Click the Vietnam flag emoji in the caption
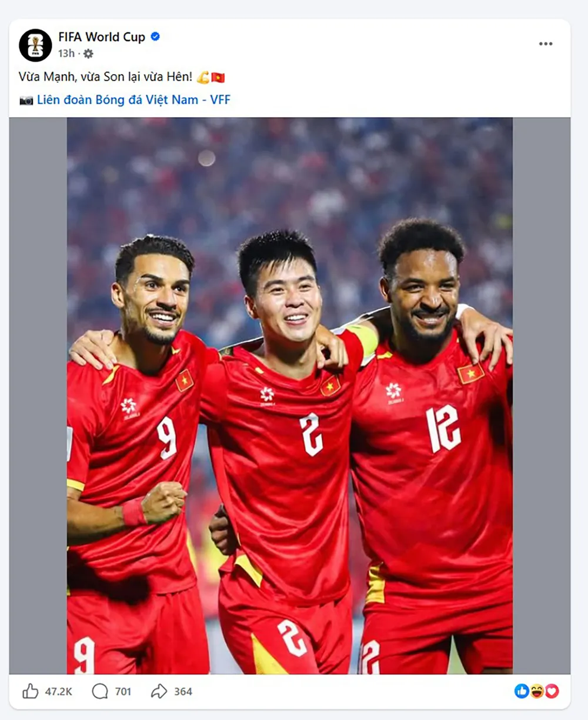 (218, 77)
